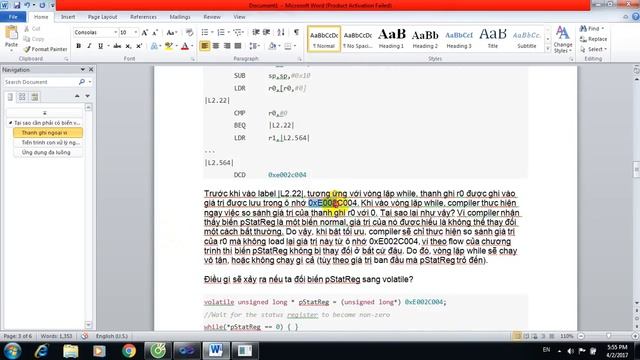Switch to the Page Layout tab

(x=102, y=17)
